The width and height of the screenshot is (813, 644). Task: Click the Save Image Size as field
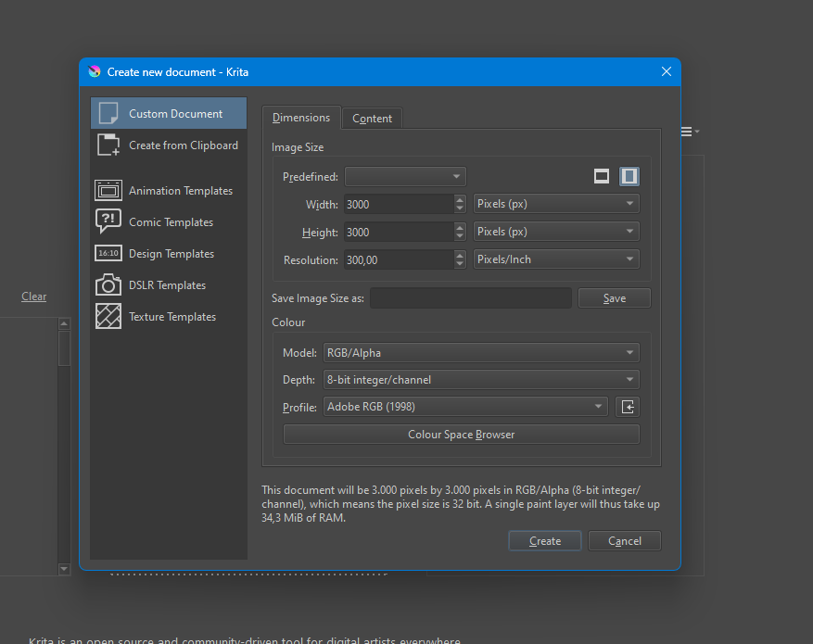470,298
